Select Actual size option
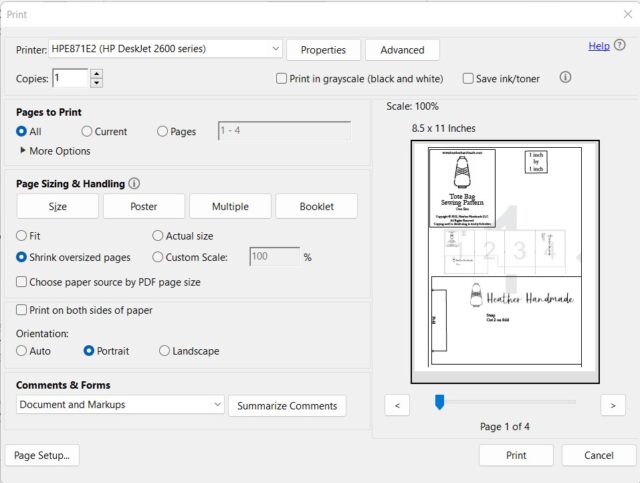640x483 pixels. tap(158, 236)
